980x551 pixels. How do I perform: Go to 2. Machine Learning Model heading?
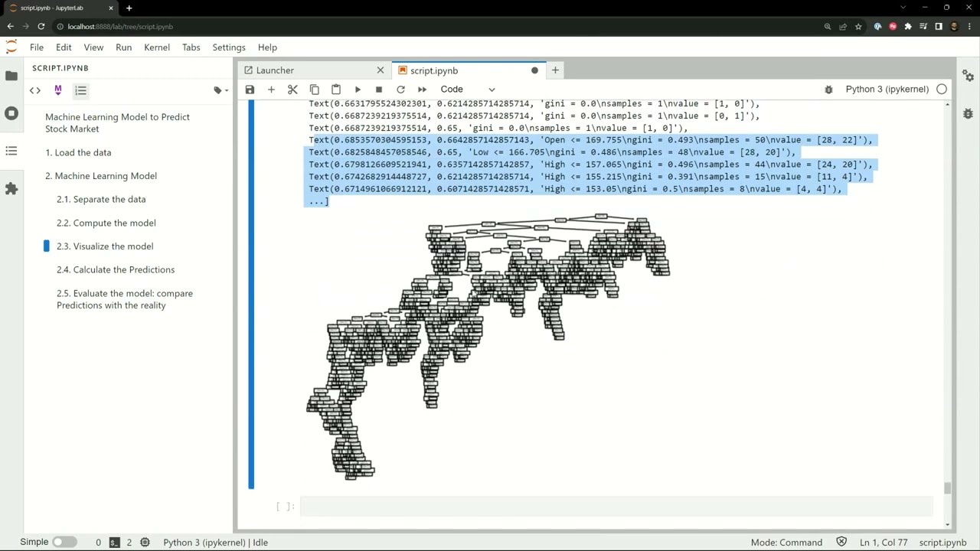click(x=101, y=176)
